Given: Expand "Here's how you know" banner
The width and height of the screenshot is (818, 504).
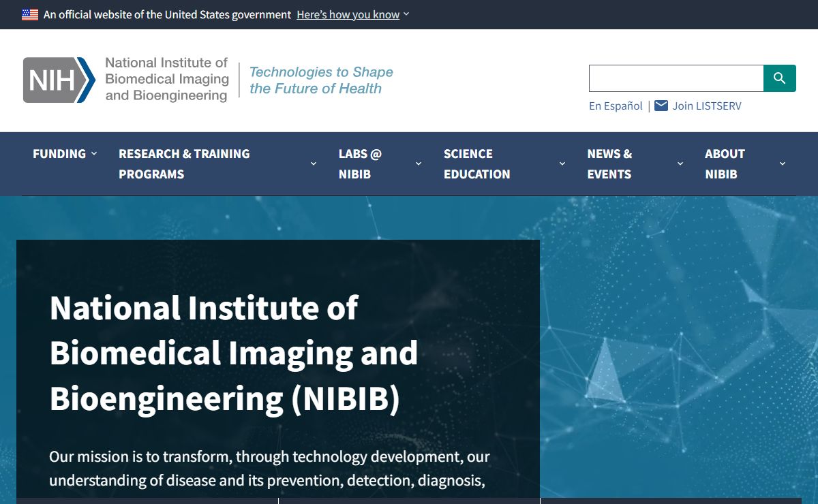Looking at the screenshot, I should pos(353,14).
